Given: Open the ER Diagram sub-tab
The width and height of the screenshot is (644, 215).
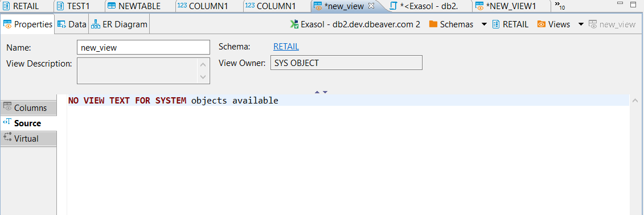Looking at the screenshot, I should click(119, 24).
